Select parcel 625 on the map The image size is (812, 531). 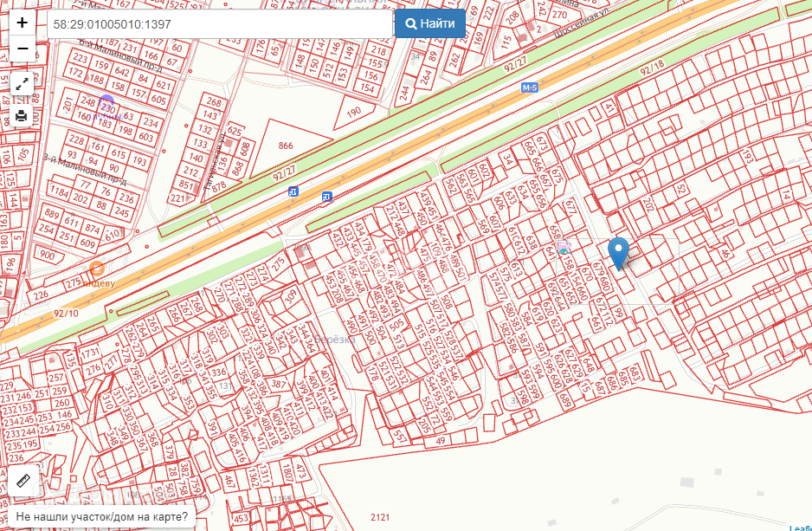point(235,131)
